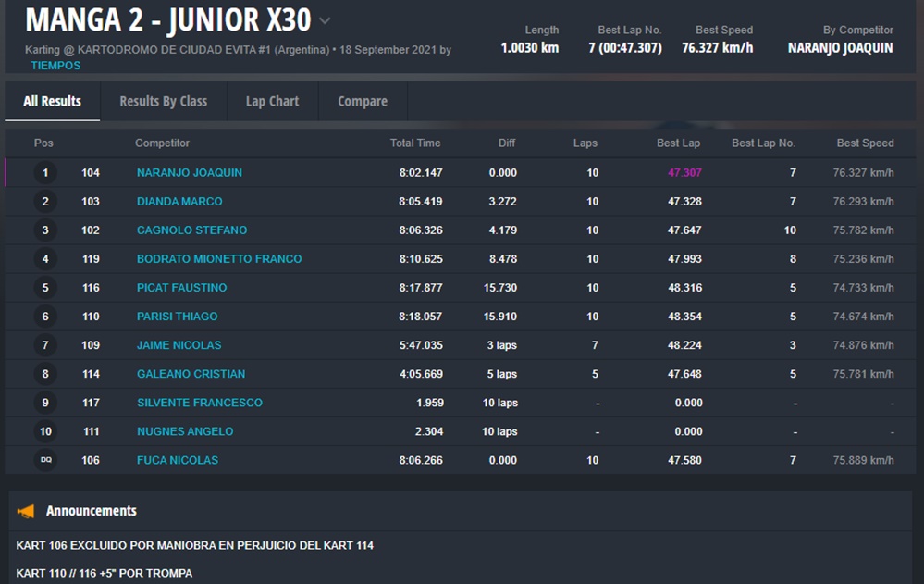This screenshot has width=924, height=584.
Task: Click the Total Time column header
Action: pos(415,143)
